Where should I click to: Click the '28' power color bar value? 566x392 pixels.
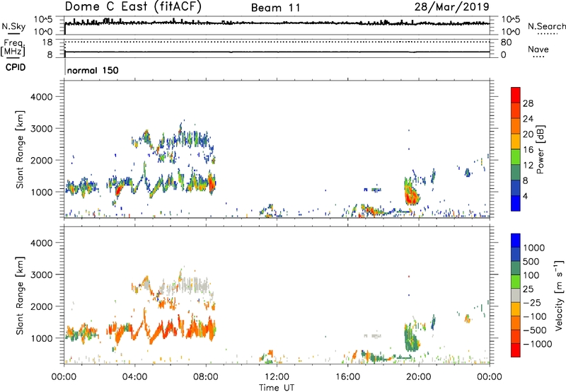click(528, 103)
